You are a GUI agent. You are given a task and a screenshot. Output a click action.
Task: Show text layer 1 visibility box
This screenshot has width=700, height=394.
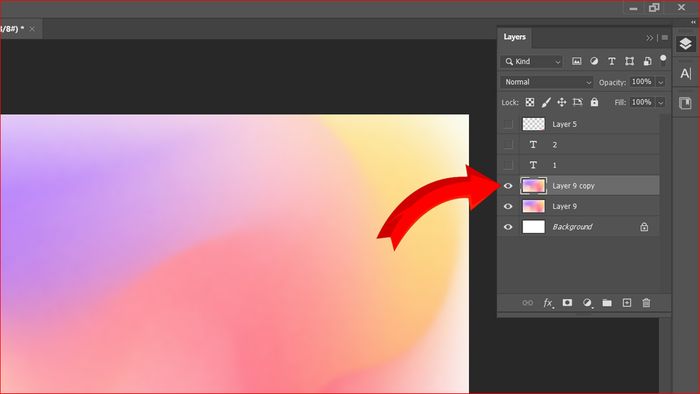click(508, 165)
